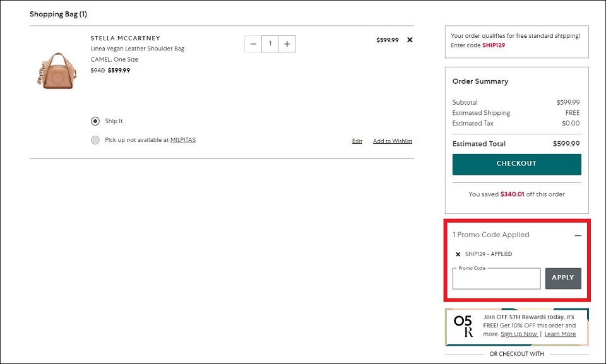Focus the Promo Code input field
Image resolution: width=606 pixels, height=364 pixels.
497,279
